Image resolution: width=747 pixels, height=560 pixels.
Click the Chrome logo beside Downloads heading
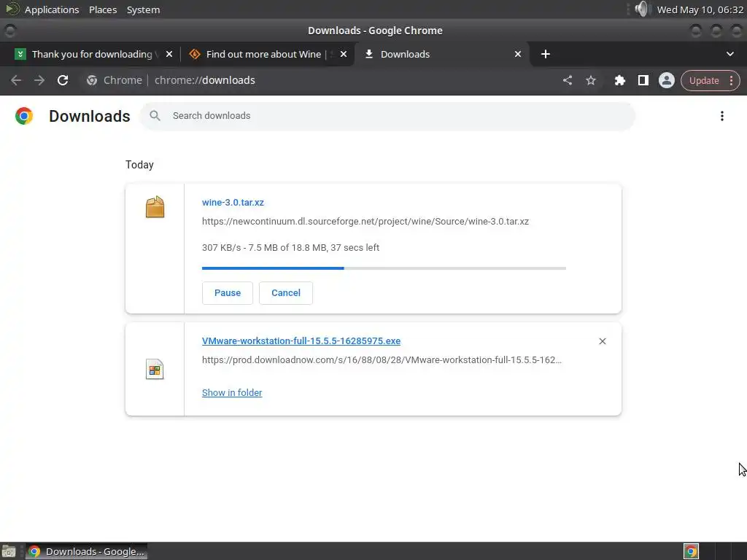pyautogui.click(x=24, y=116)
